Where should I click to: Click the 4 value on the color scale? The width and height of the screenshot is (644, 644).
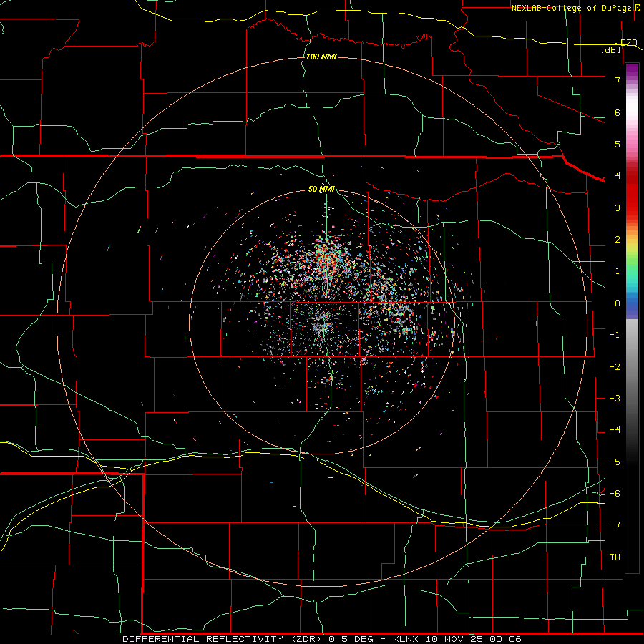click(618, 176)
